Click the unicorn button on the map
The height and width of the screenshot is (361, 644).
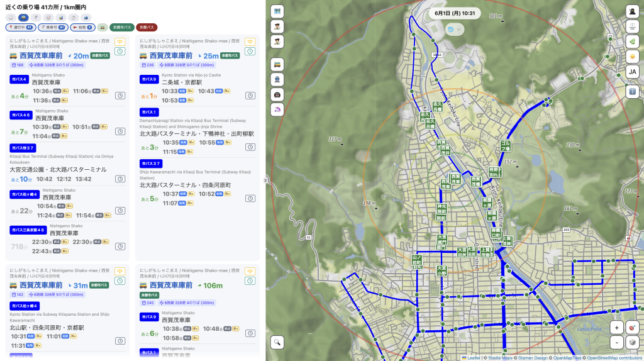tap(277, 109)
